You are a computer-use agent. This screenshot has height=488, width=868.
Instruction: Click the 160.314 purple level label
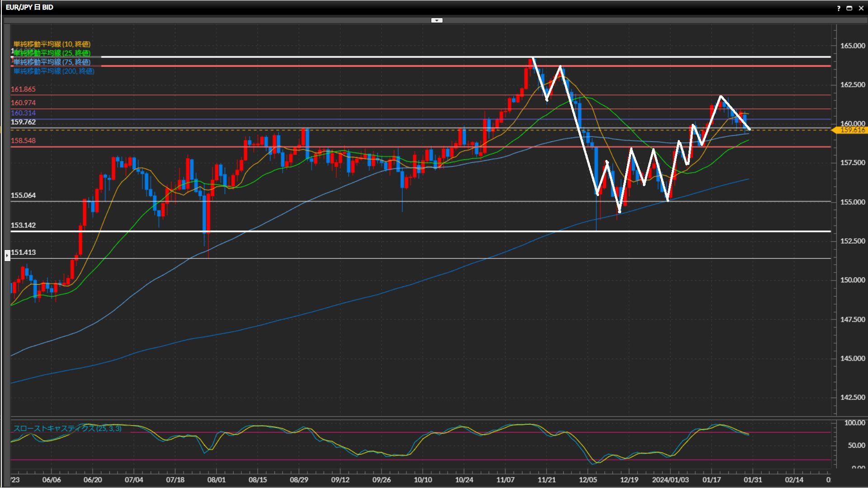(x=23, y=113)
